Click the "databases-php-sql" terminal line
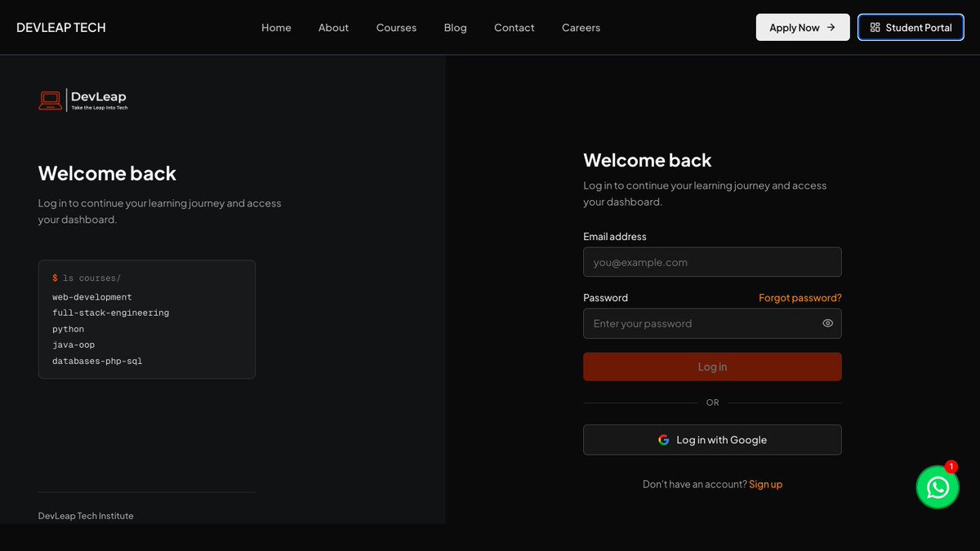 point(97,361)
